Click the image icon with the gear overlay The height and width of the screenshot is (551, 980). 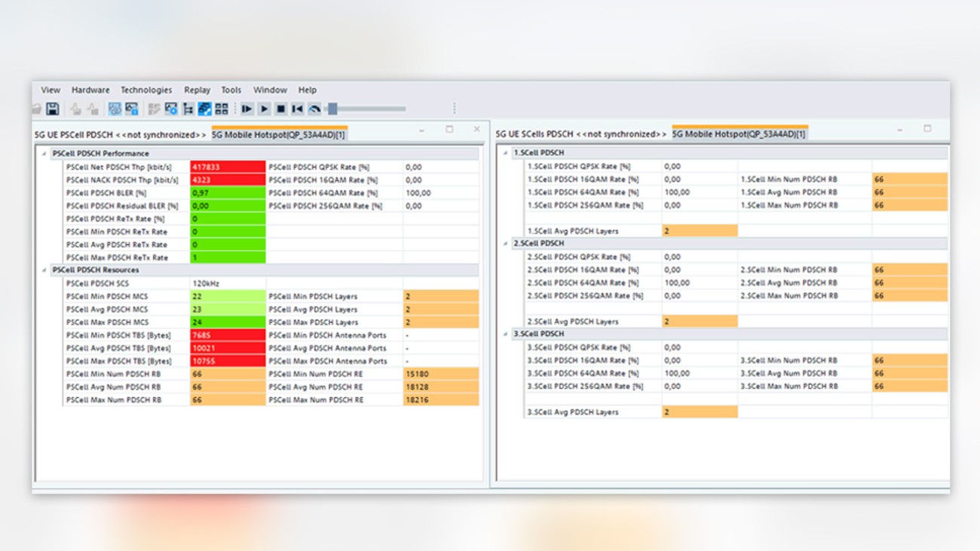click(171, 109)
